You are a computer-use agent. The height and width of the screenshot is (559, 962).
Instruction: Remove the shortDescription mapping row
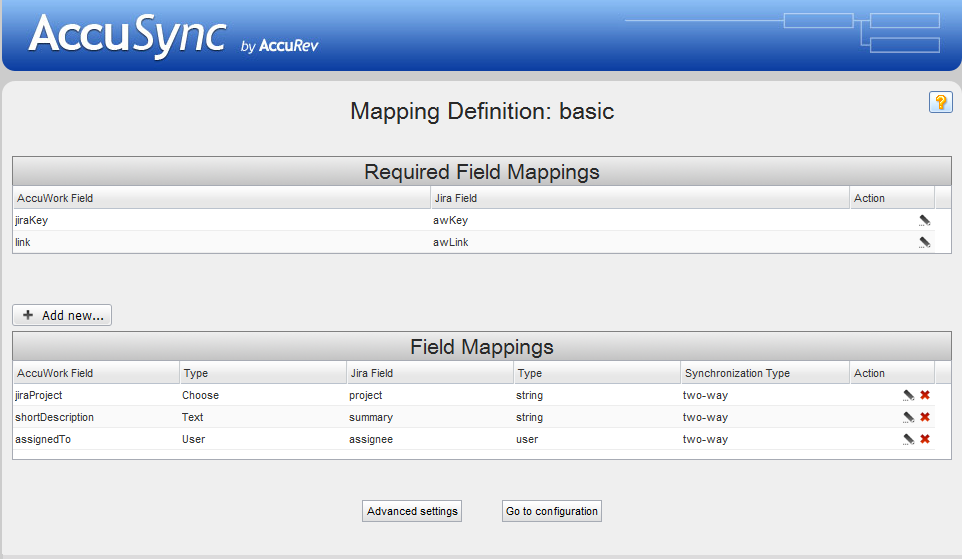(925, 417)
